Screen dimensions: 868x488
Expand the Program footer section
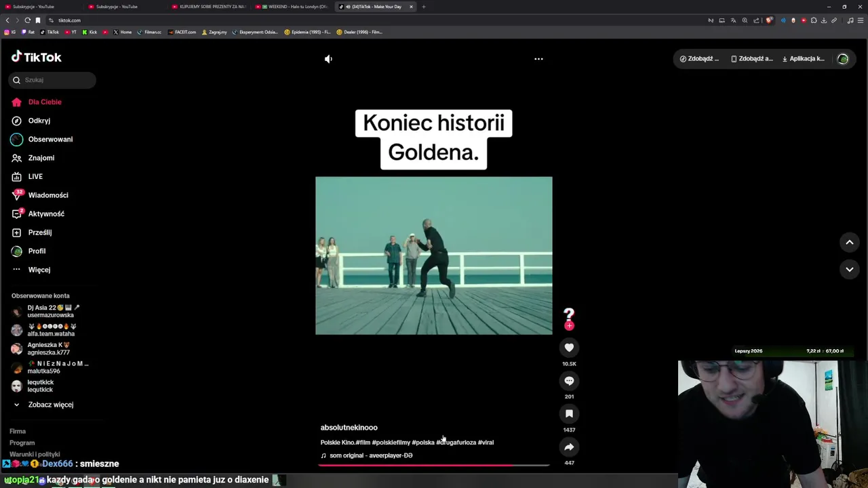pyautogui.click(x=22, y=443)
